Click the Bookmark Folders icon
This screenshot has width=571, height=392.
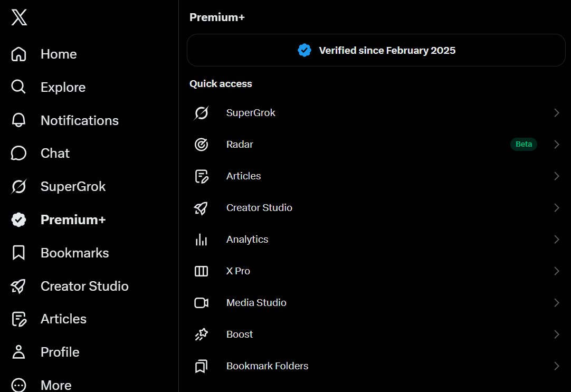tap(202, 366)
